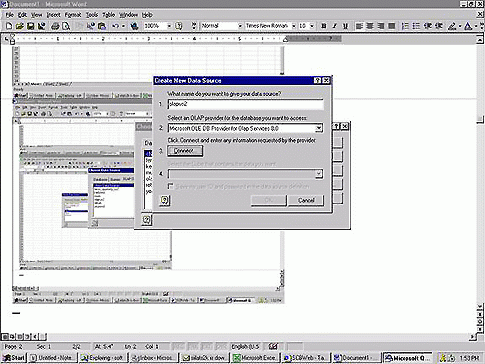Screen dimensions: 485x364
Task: Click the horizontal scrollbar right arrow
Action: (x=472, y=336)
